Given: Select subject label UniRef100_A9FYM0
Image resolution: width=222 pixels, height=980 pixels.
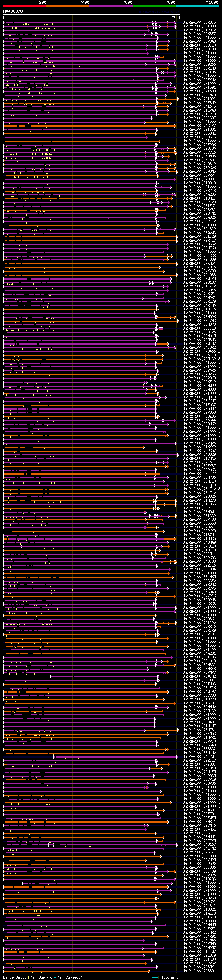Looking at the screenshot, I should (199, 80).
